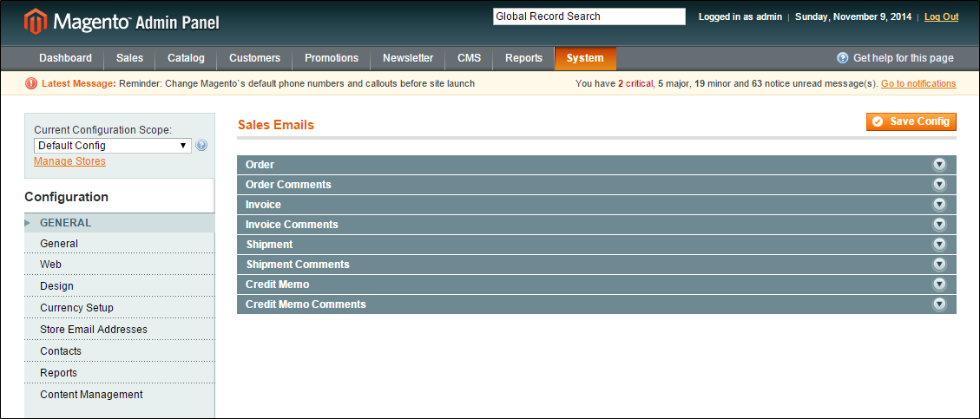Open the Credit Memo Comments section header
The image size is (980, 419).
(596, 304)
